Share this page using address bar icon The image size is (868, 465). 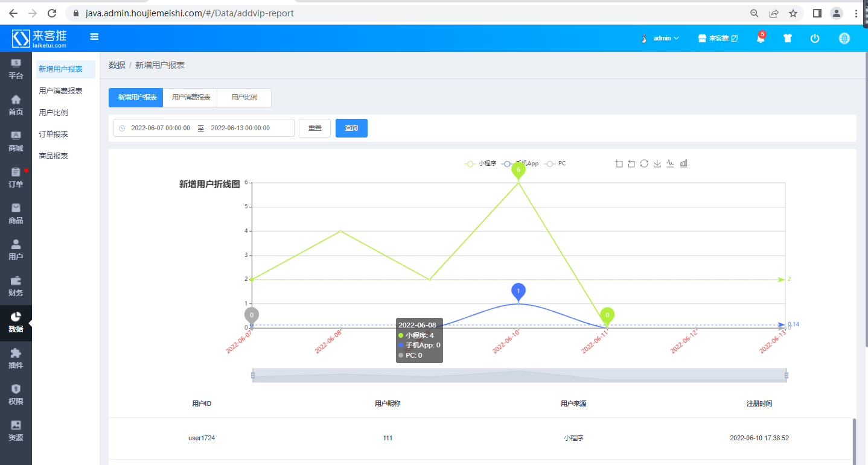(774, 13)
